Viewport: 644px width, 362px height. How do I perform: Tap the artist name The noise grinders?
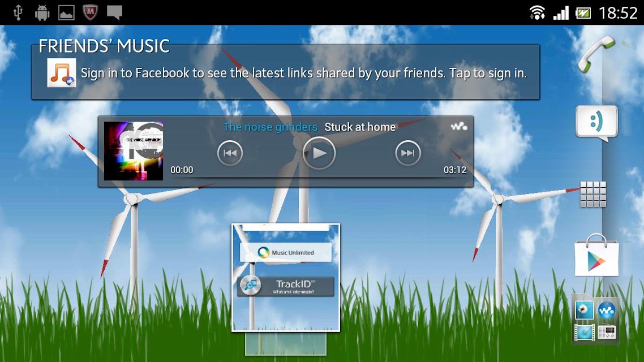click(x=271, y=127)
